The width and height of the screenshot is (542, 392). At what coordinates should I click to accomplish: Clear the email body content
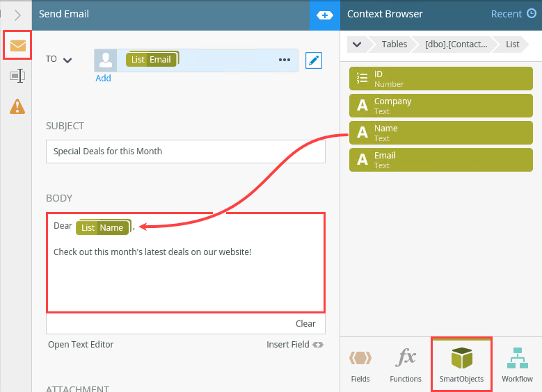[305, 324]
